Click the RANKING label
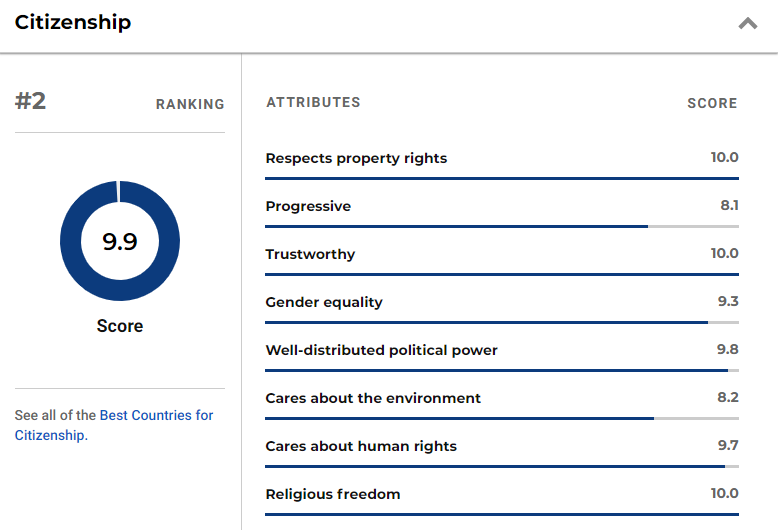Image resolution: width=778 pixels, height=530 pixels. pos(190,104)
